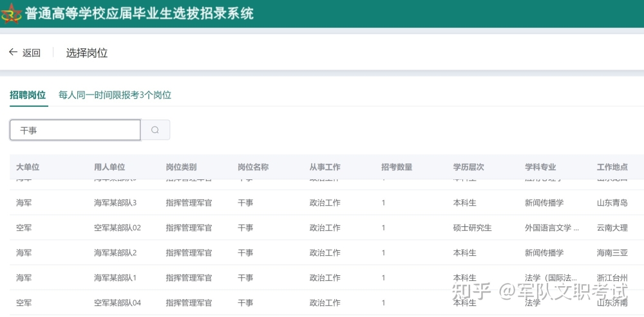644x317 pixels.
Task: Select the 招聘岗位 tab
Action: pyautogui.click(x=28, y=95)
